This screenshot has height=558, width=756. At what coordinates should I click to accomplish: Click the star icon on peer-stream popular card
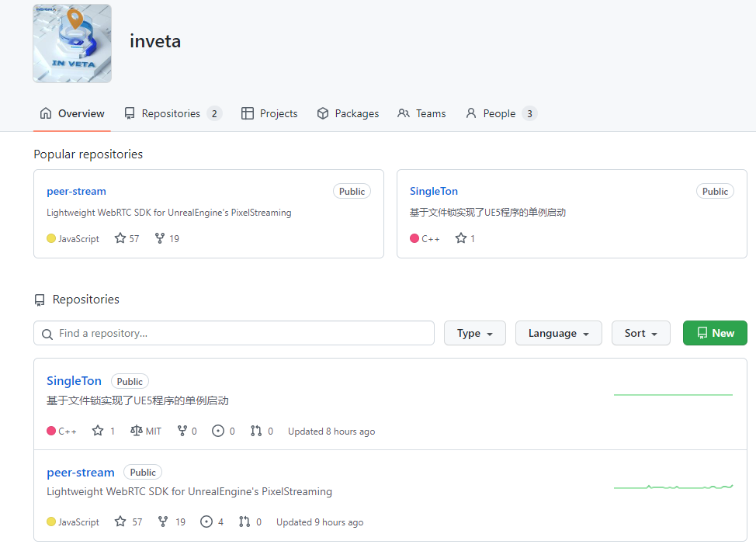(x=120, y=238)
